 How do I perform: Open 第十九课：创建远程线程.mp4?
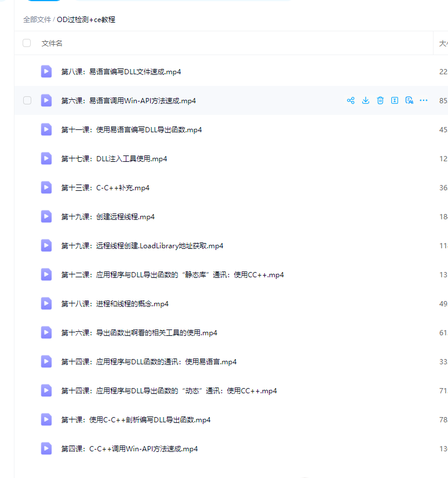tap(108, 216)
